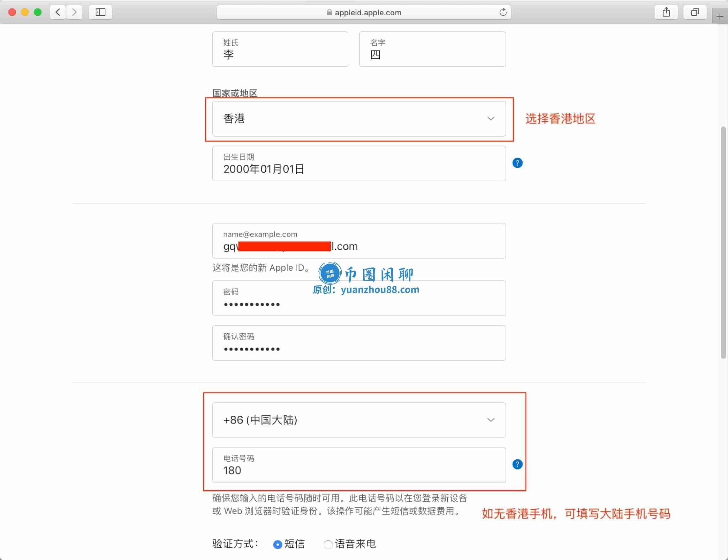Click the vertical page scrollbar
728x560 pixels.
tap(723, 242)
